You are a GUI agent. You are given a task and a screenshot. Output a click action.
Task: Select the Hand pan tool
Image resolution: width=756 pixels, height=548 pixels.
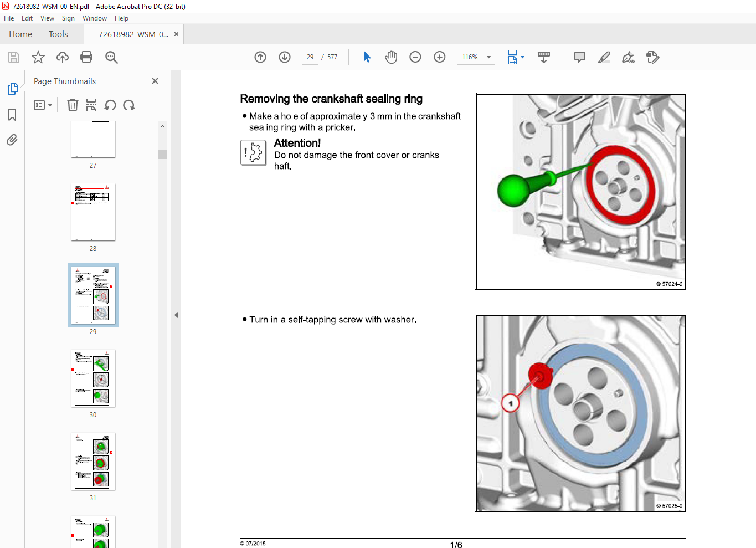coord(391,57)
